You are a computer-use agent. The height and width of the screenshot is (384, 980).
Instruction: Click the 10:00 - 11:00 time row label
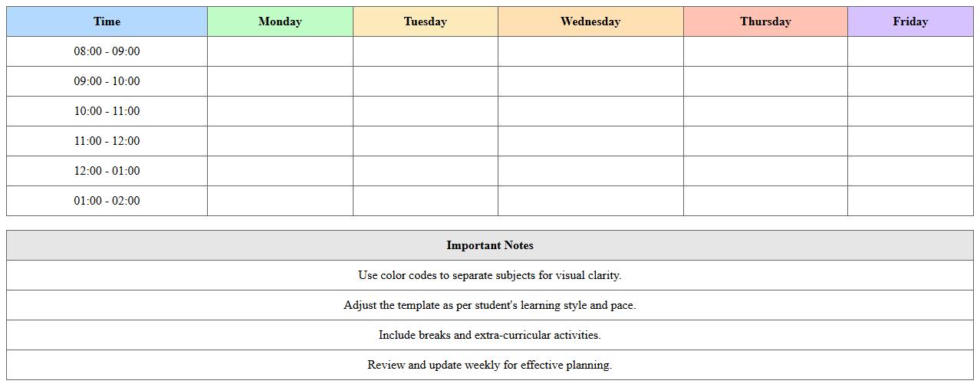[x=107, y=111]
